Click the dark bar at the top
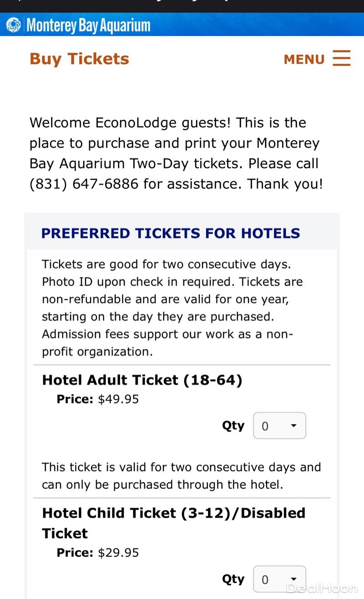The height and width of the screenshot is (599, 364). pyautogui.click(x=182, y=5)
